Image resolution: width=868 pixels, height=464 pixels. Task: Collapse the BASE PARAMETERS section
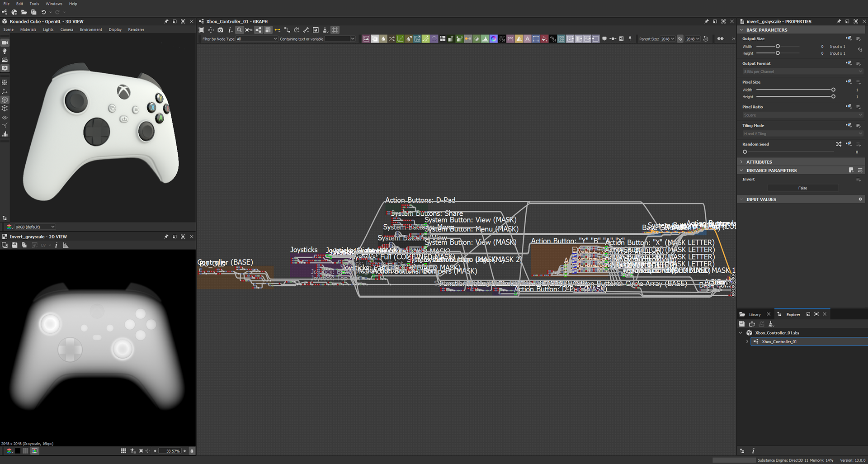(741, 30)
